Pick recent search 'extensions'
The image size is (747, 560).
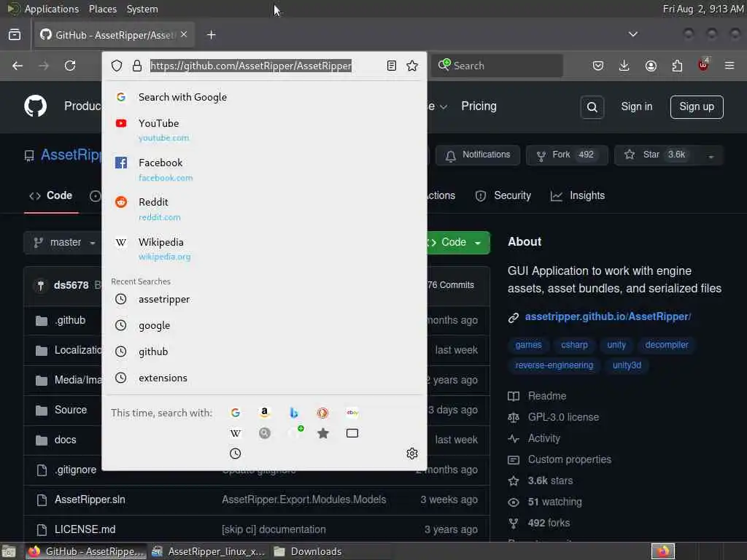(x=264, y=378)
